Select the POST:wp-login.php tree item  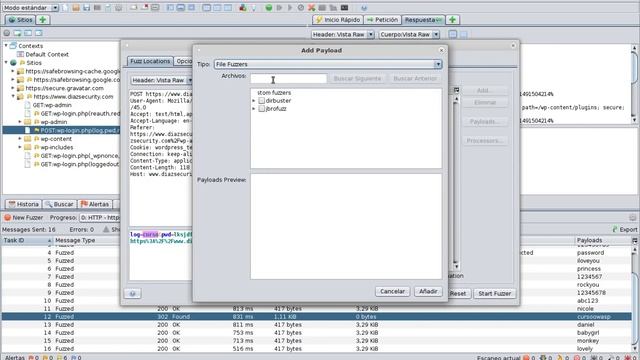coord(72,130)
